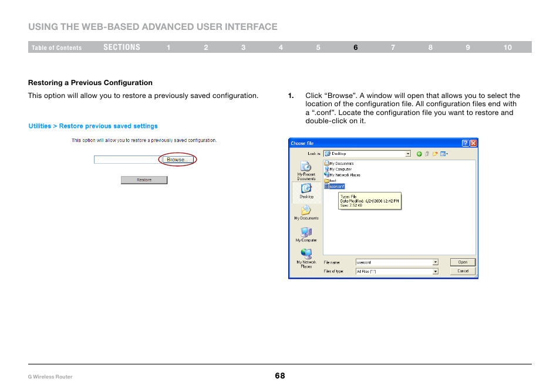Viewport: 560px width, 392px height.
Task: Click the "G Wireless Router" footer text
Action: coord(50,377)
